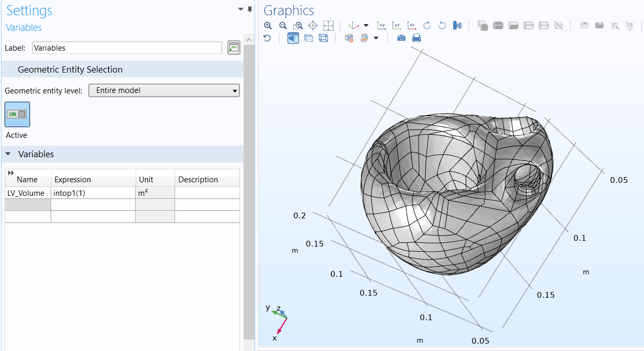Open the color palette dropdown arrow
The width and height of the screenshot is (644, 351).
pos(376,38)
